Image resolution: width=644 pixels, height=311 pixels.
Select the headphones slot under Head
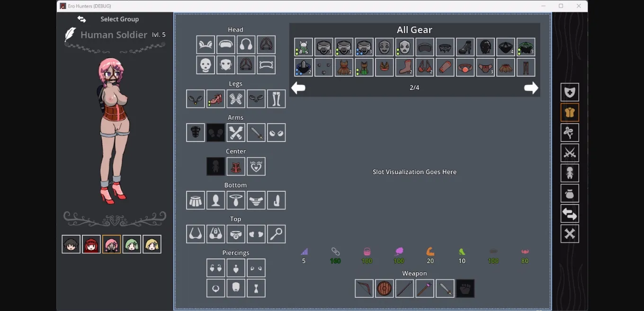click(246, 45)
